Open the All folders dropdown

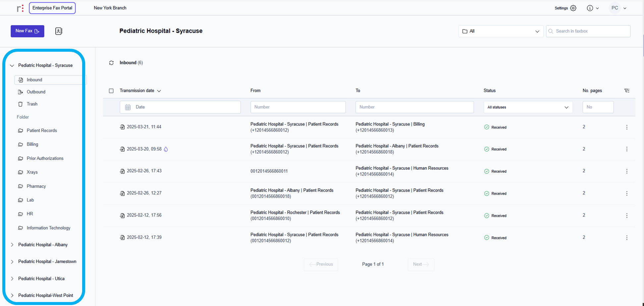pyautogui.click(x=501, y=31)
